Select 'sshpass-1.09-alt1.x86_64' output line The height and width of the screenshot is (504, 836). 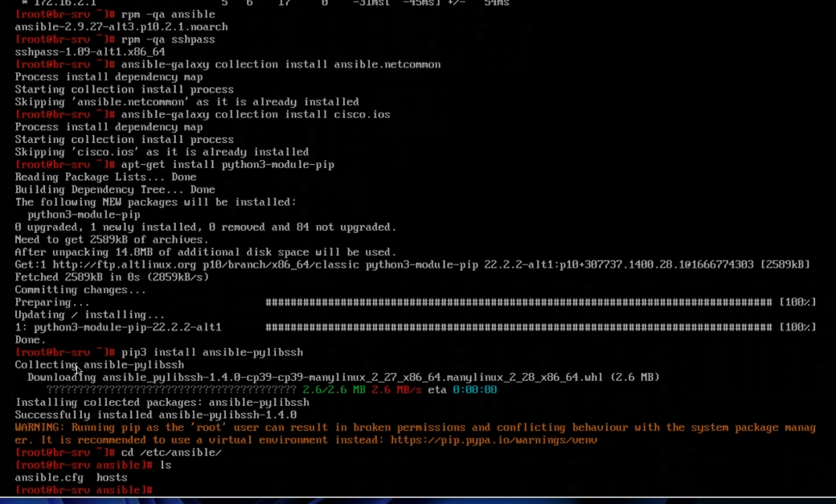tap(90, 51)
